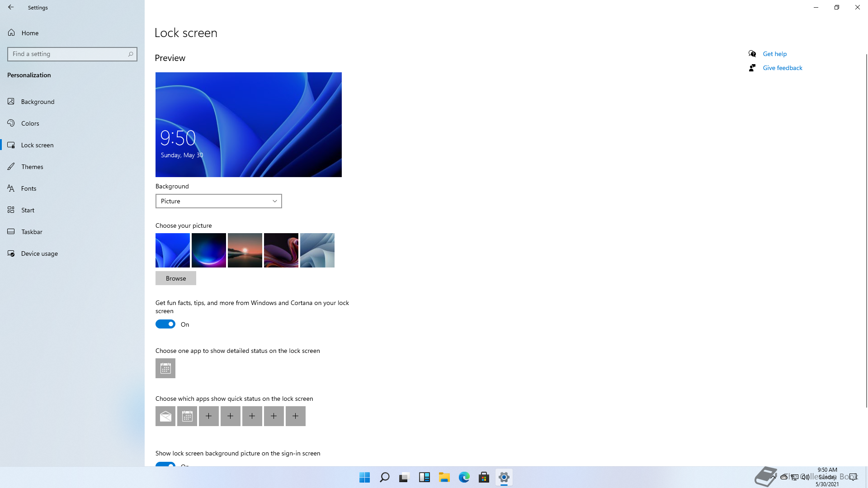This screenshot has height=488, width=868.
Task: Expand the Background Picture dropdown
Action: coord(219,201)
